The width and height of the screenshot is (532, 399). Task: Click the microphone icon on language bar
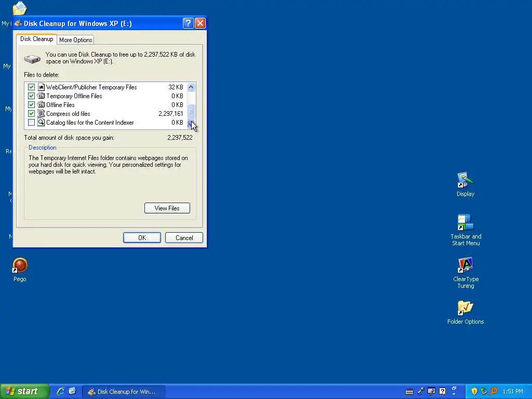[421, 391]
